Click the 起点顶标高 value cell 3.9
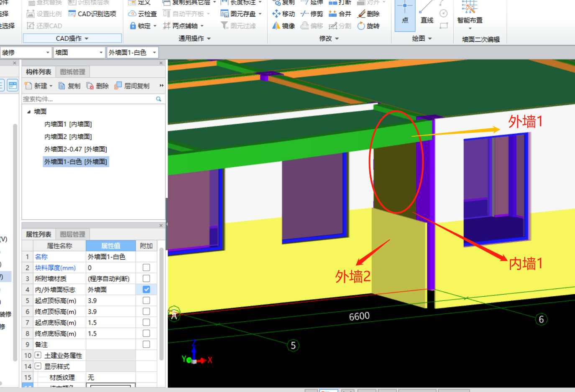This screenshot has height=392, width=575. click(x=111, y=300)
